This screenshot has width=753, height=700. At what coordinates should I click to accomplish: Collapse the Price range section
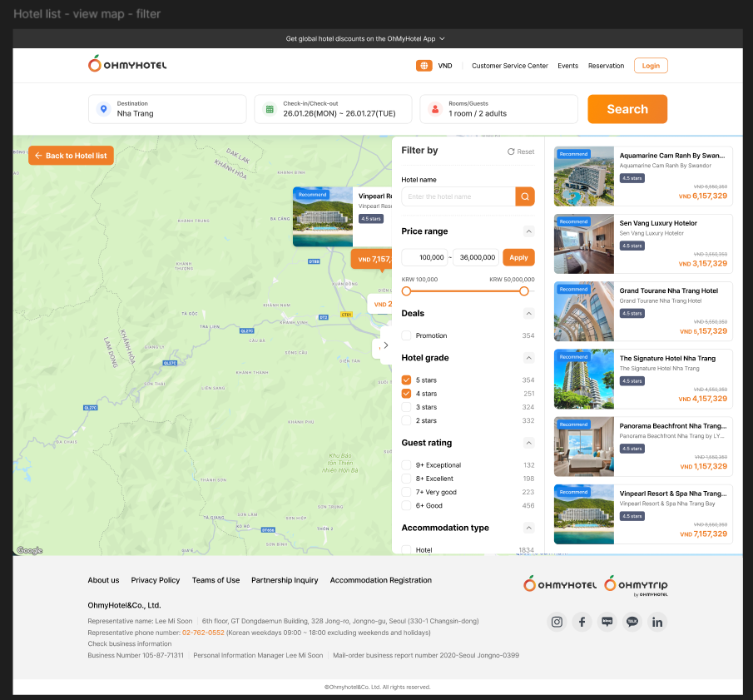tap(528, 231)
